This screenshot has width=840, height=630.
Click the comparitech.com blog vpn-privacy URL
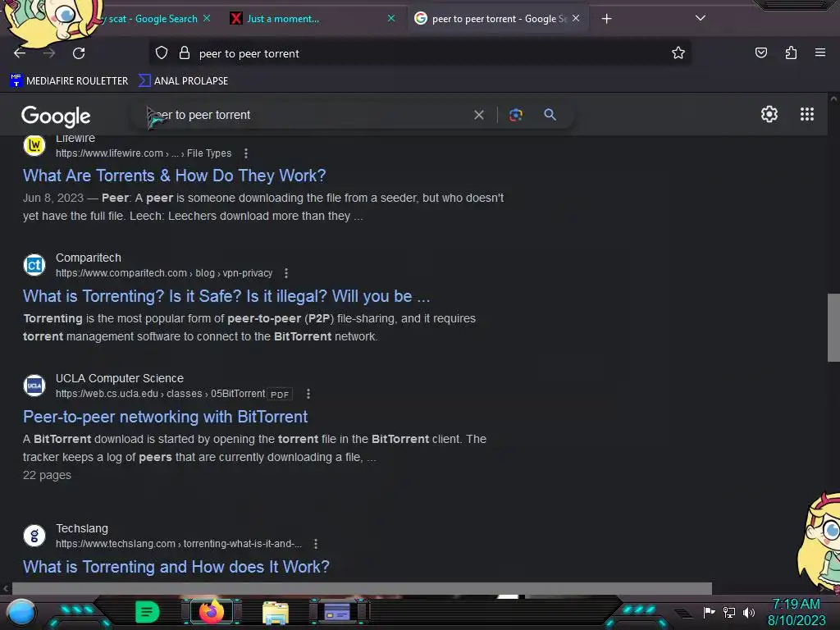(164, 273)
